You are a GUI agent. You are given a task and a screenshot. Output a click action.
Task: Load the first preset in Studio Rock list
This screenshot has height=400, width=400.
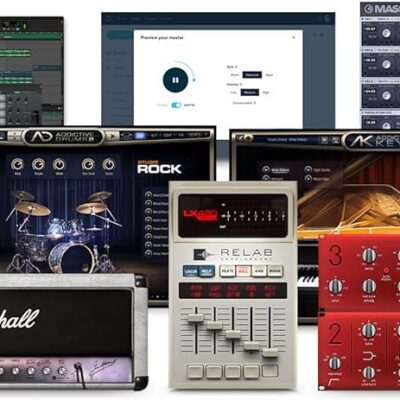tap(148, 195)
